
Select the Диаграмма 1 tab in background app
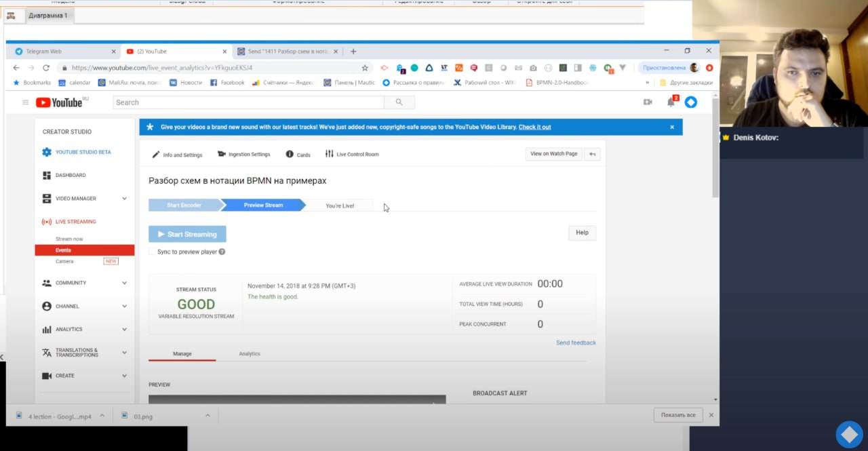48,16
